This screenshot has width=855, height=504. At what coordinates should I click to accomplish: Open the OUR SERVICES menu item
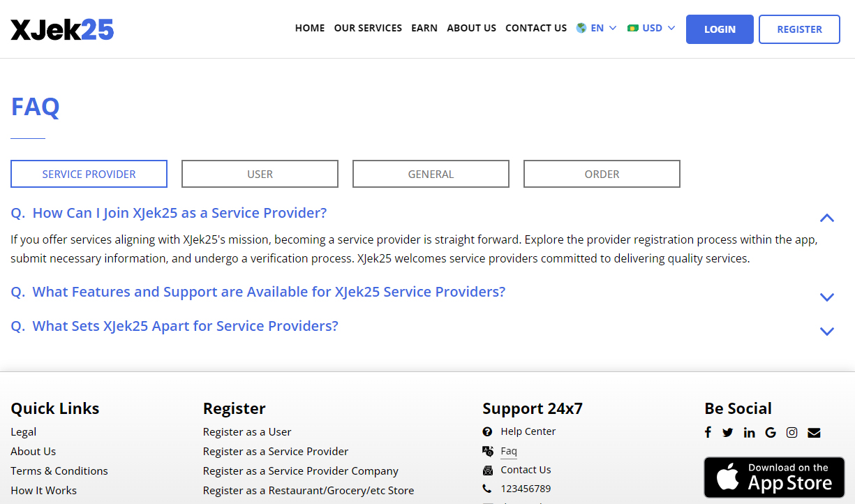coord(368,28)
